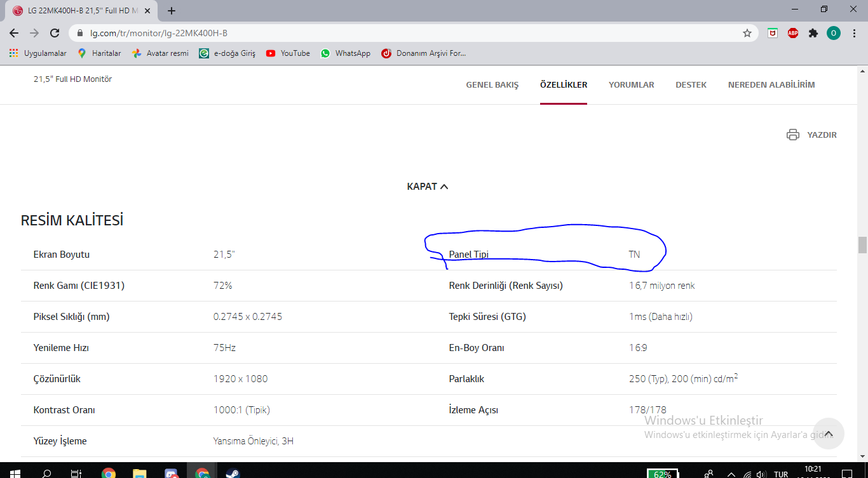Show hidden system tray icons
Image resolution: width=868 pixels, height=478 pixels.
point(731,474)
